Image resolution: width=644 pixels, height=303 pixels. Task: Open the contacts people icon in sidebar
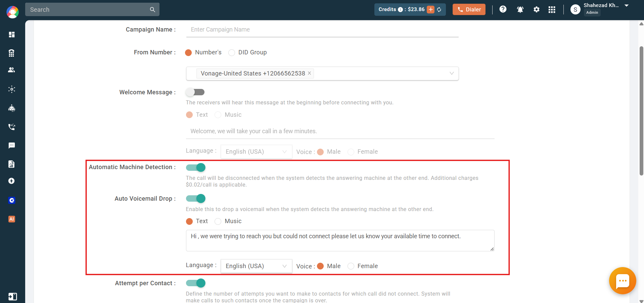tap(12, 70)
